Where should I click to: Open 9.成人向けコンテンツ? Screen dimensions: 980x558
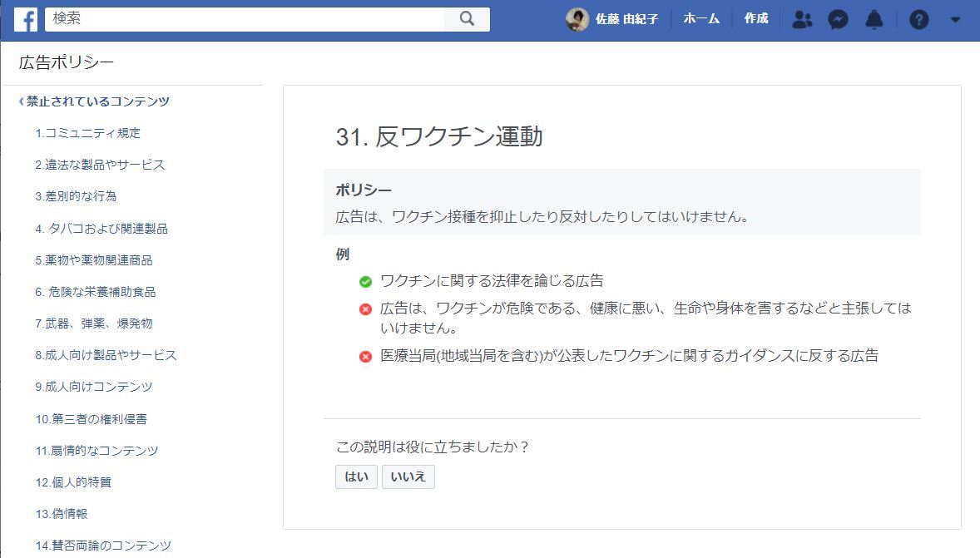click(94, 387)
